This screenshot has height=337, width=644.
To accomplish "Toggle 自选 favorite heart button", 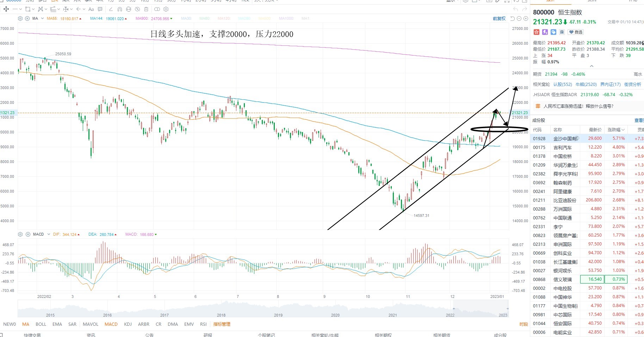I will [x=576, y=32].
